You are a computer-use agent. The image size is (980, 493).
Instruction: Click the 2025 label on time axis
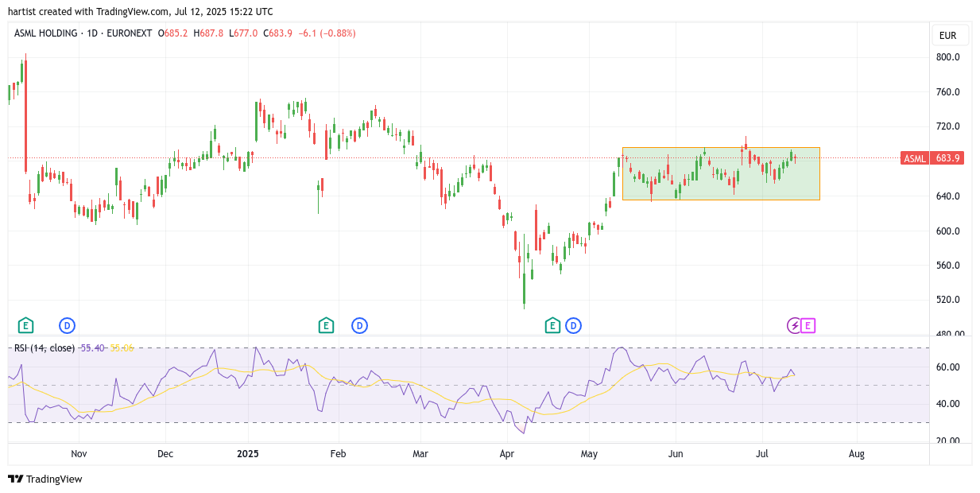[x=248, y=454]
